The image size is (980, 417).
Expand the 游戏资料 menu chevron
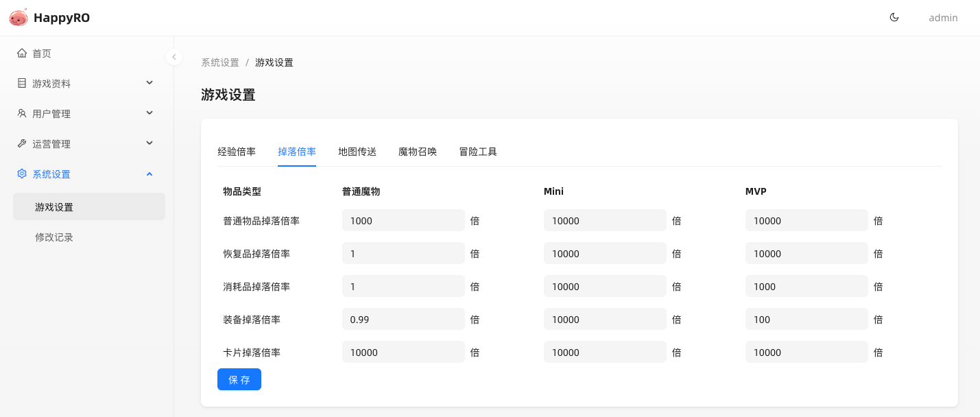tap(150, 83)
